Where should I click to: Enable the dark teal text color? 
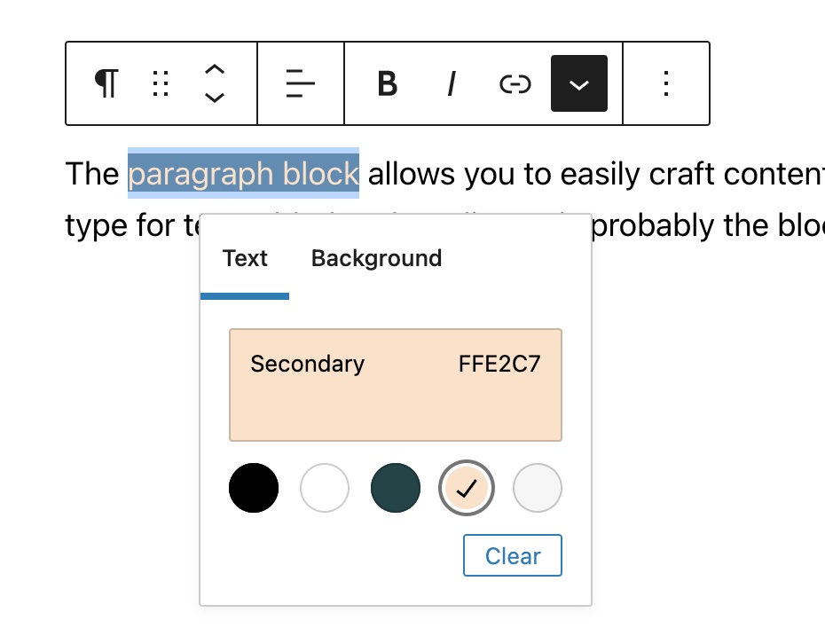pyautogui.click(x=396, y=488)
